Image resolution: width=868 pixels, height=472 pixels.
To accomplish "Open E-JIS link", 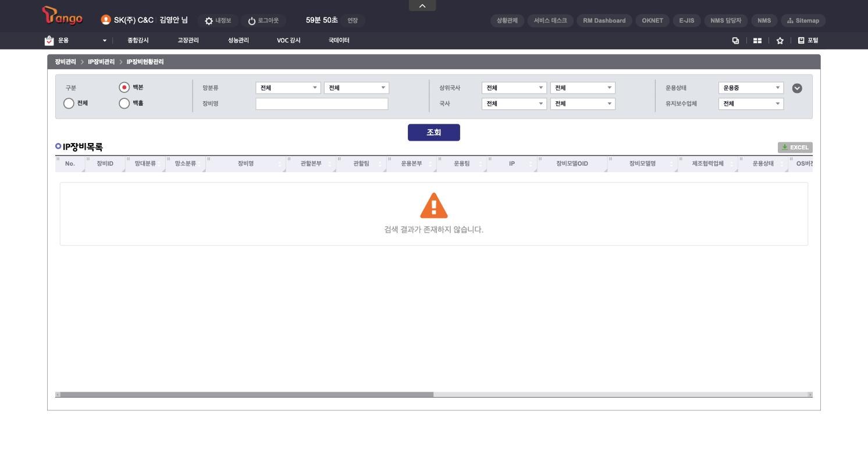I will coord(686,20).
